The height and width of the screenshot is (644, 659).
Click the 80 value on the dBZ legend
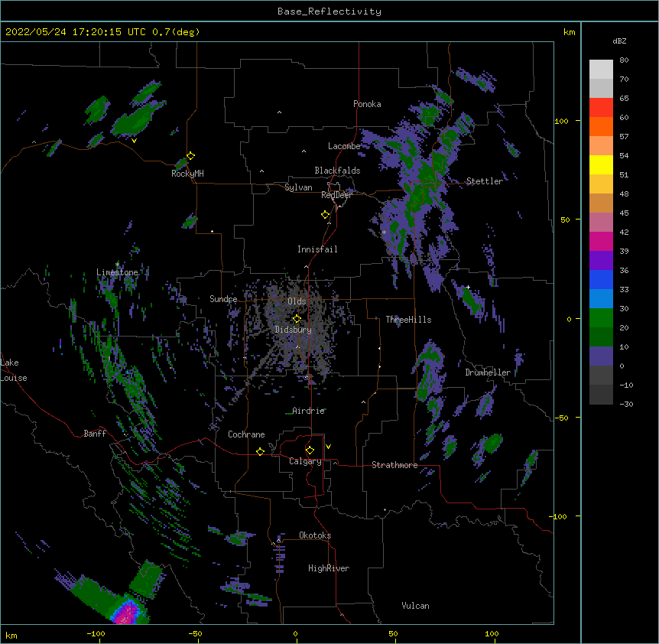[624, 60]
